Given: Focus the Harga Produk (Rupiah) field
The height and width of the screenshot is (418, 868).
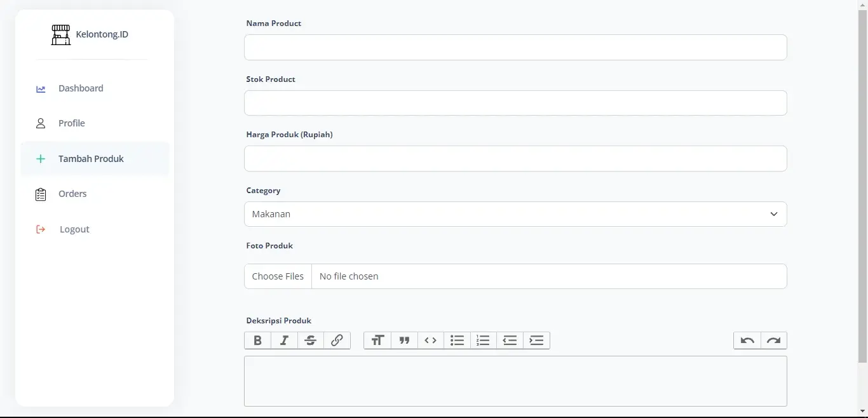Looking at the screenshot, I should [x=515, y=159].
